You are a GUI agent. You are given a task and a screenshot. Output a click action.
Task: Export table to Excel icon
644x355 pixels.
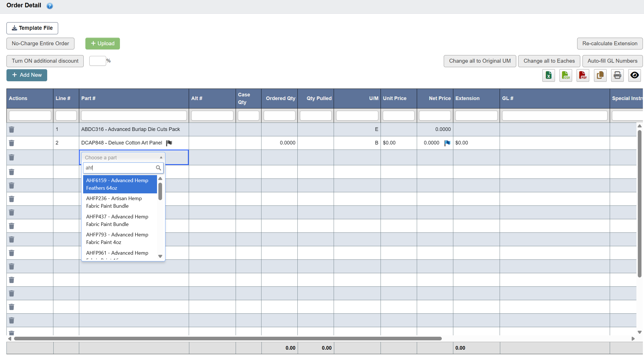coord(548,75)
